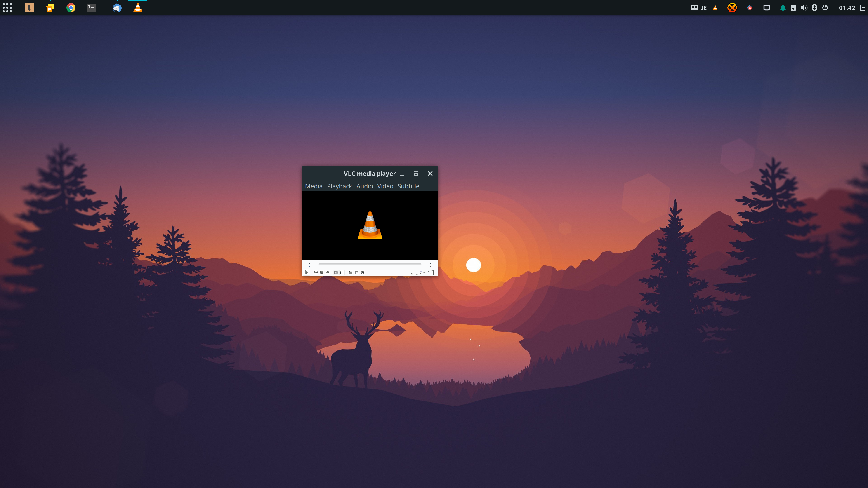Image resolution: width=868 pixels, height=488 pixels.
Task: Open the yellow hashtag notes app
Action: pos(50,8)
